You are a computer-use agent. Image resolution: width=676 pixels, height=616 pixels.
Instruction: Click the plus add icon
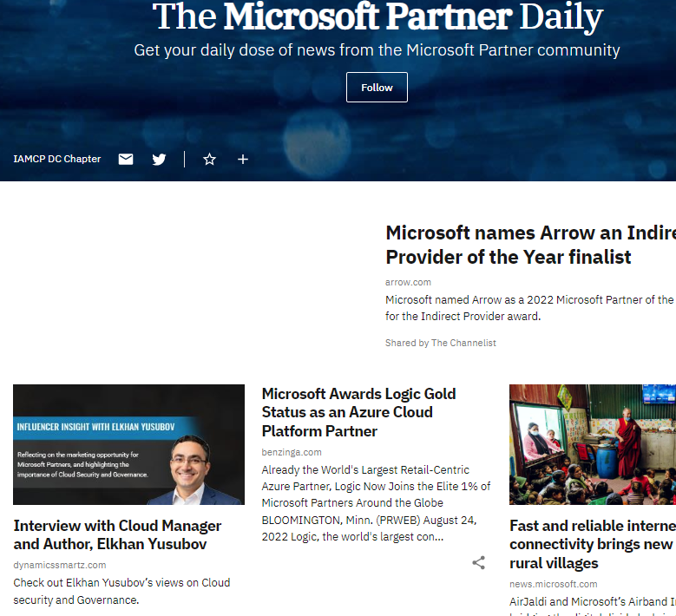(x=243, y=160)
